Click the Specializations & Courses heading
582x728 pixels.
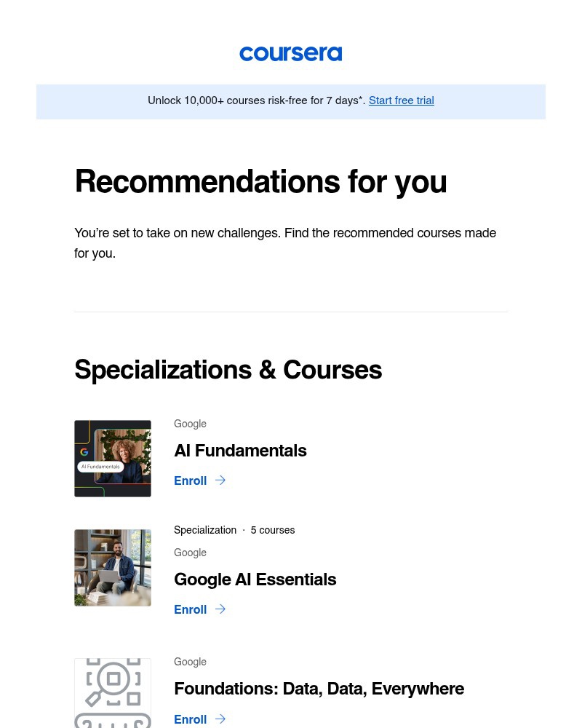click(228, 371)
